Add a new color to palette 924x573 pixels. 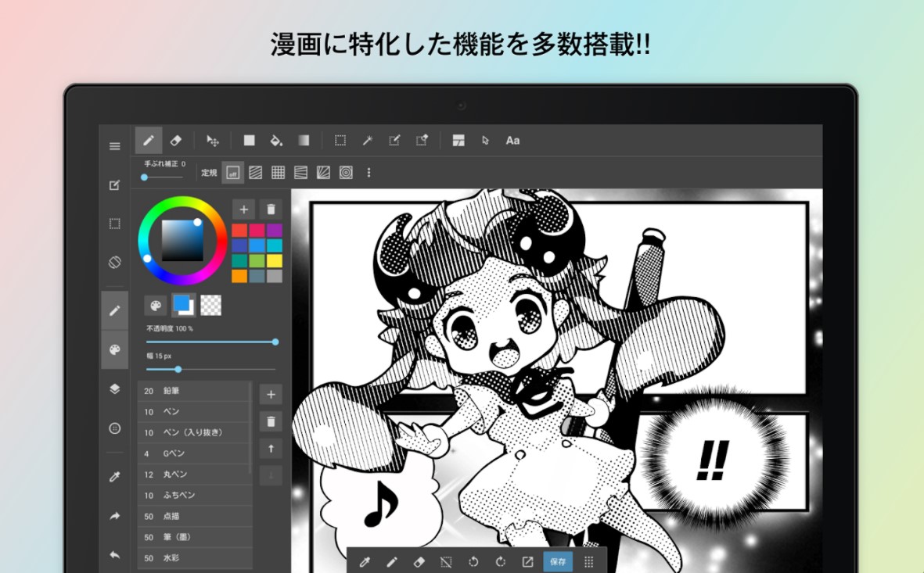[x=244, y=210]
